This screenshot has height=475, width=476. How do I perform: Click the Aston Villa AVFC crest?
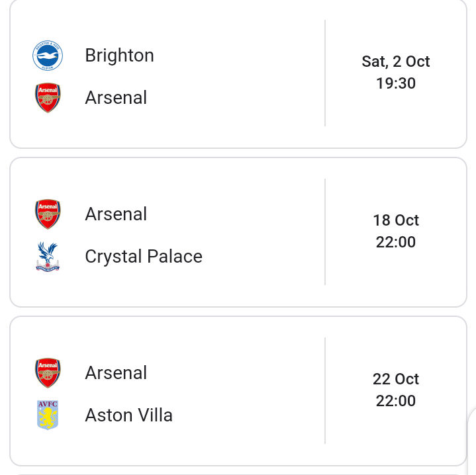click(48, 415)
